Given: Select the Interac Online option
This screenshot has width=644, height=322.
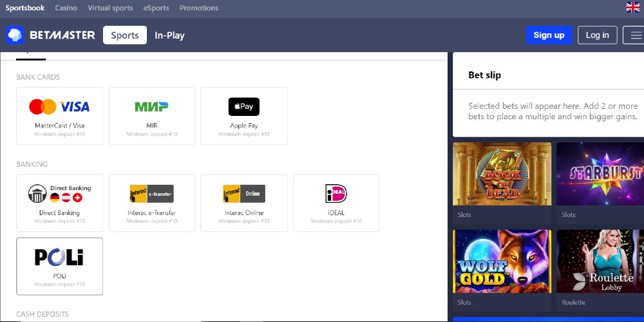Looking at the screenshot, I should (244, 203).
